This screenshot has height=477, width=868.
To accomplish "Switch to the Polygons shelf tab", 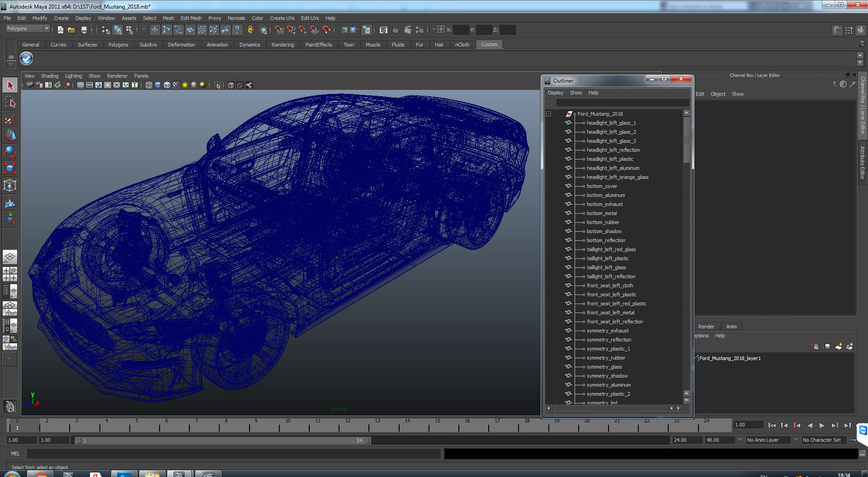I will click(x=118, y=45).
